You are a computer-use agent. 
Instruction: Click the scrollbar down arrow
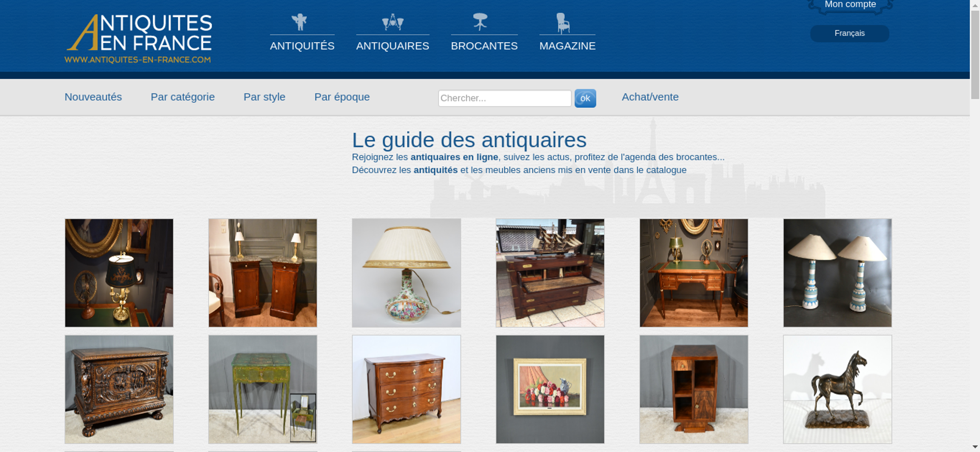click(975, 447)
